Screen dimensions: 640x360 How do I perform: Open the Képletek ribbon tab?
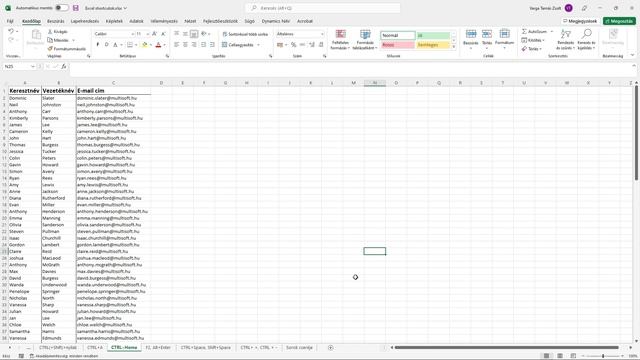(114, 21)
